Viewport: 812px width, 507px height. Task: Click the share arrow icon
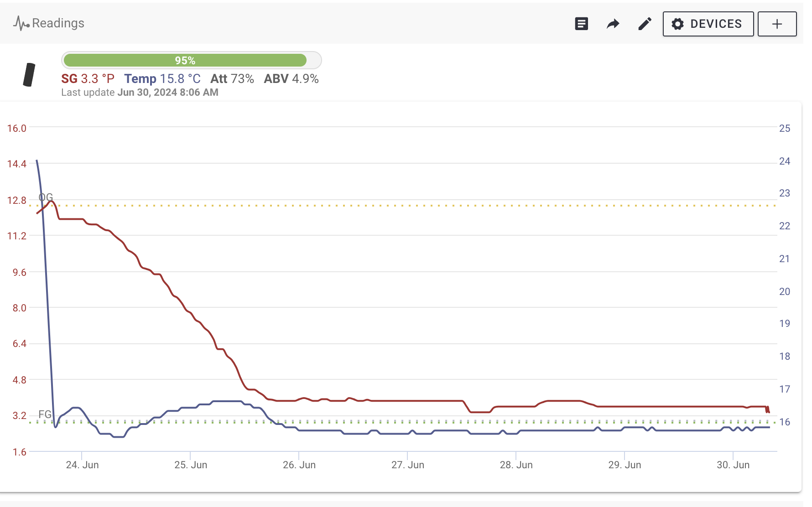tap(613, 24)
